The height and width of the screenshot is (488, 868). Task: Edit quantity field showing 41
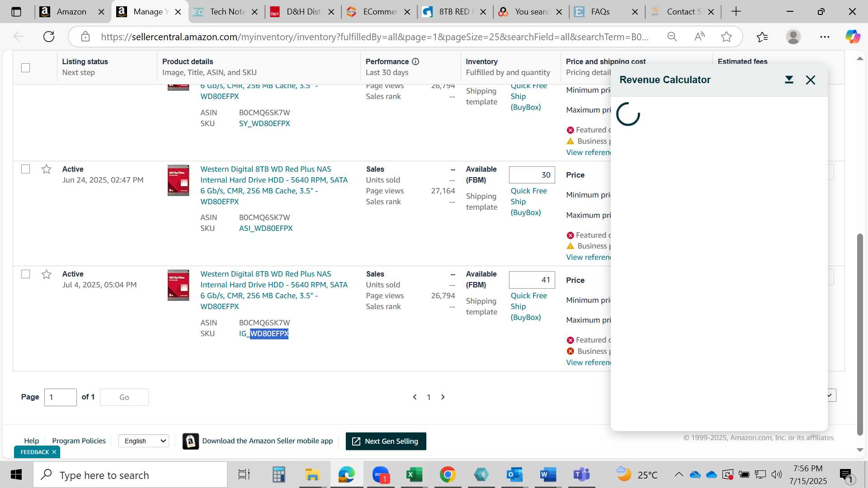pyautogui.click(x=532, y=280)
